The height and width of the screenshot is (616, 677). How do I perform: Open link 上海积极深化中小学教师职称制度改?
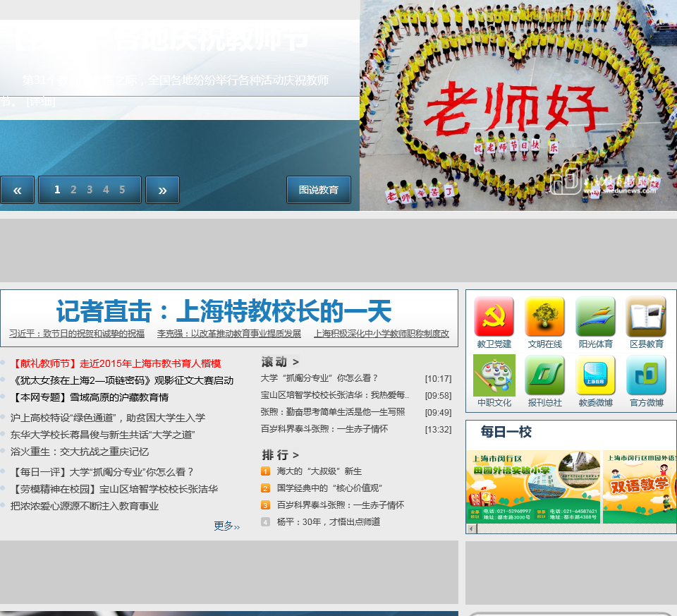point(382,334)
